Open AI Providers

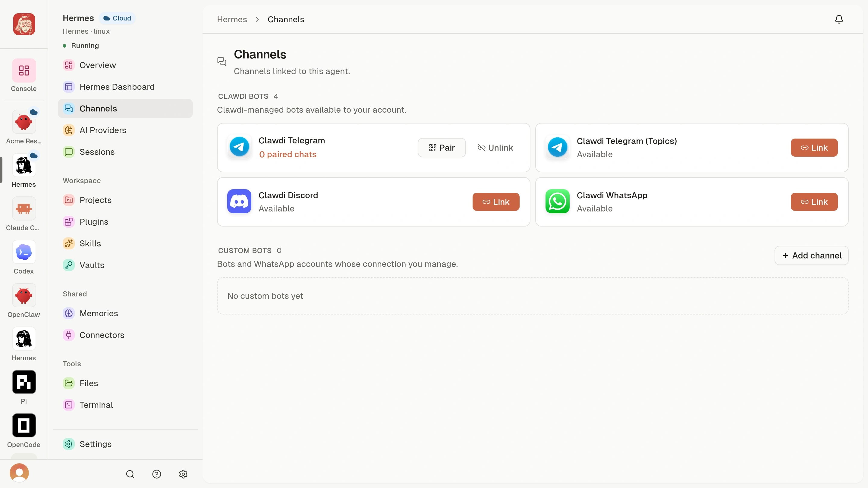[x=125, y=130]
